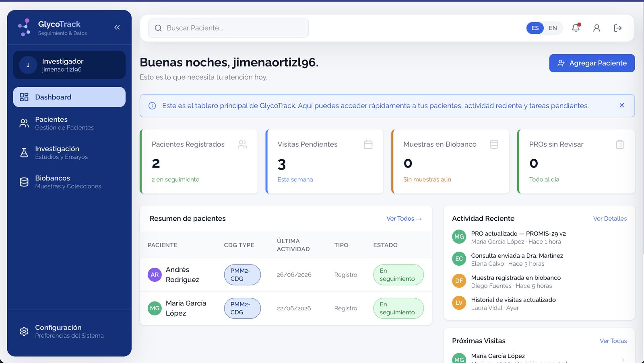Open the Visitas Pendientes card
Viewport: 644px width, 363px height.
pos(324,162)
